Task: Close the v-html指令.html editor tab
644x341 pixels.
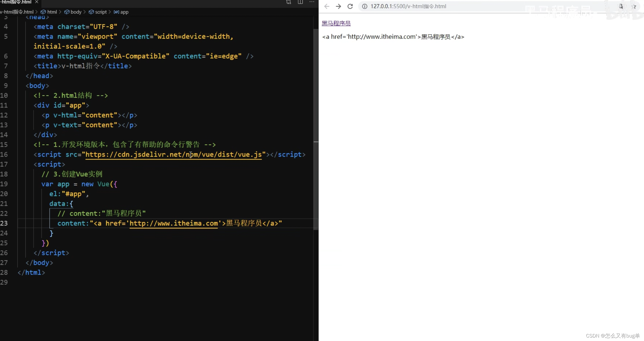Action: click(x=37, y=2)
